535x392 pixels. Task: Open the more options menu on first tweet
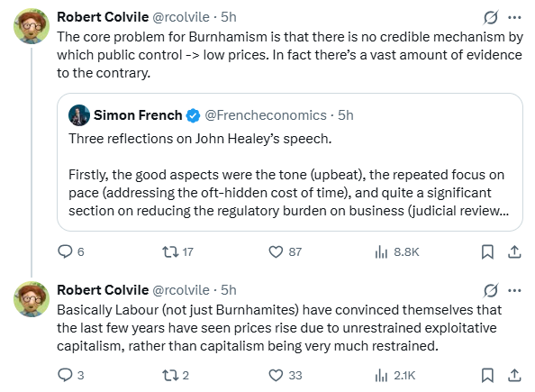point(514,17)
